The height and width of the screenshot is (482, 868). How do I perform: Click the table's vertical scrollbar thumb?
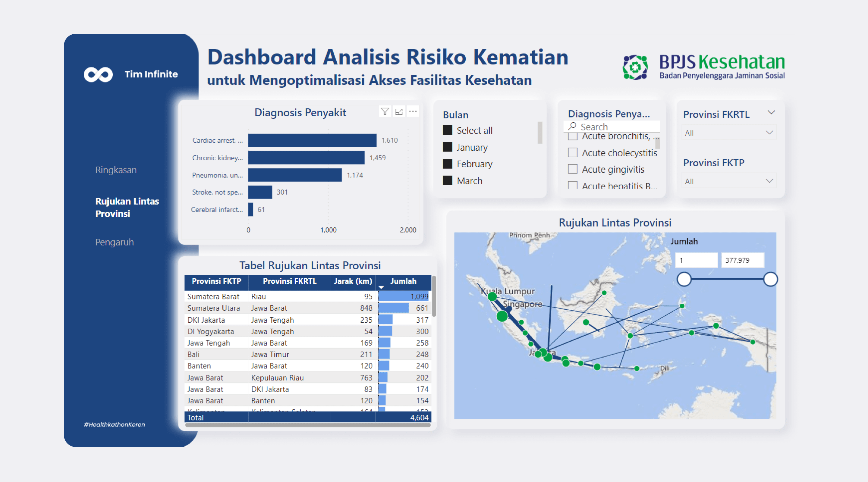coord(434,296)
